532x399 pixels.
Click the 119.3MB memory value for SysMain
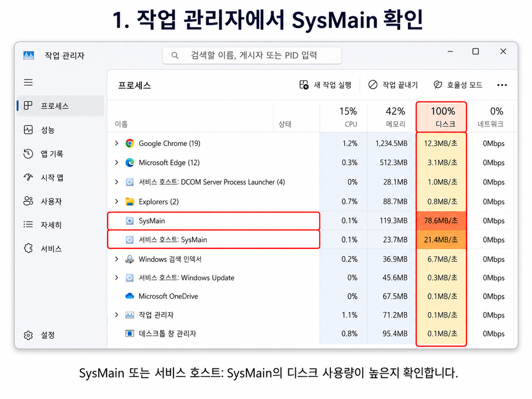tap(394, 221)
